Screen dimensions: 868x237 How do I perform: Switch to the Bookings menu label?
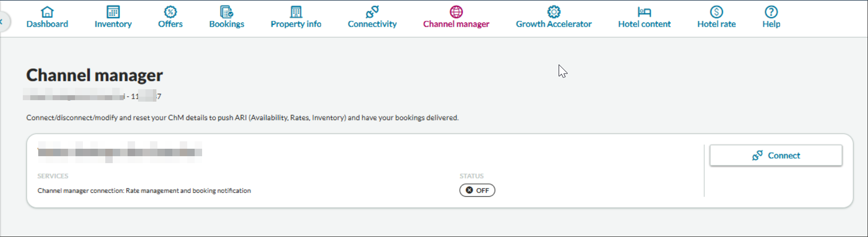(x=226, y=24)
